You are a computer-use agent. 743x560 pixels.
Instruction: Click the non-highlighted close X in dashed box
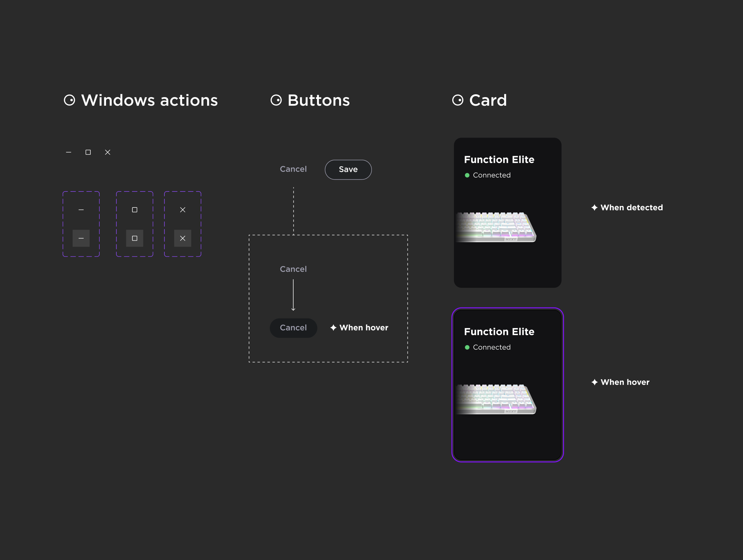click(183, 210)
